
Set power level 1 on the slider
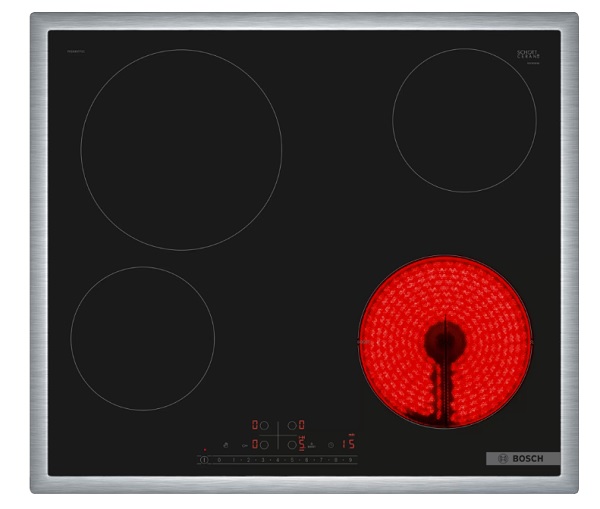pos(234,460)
